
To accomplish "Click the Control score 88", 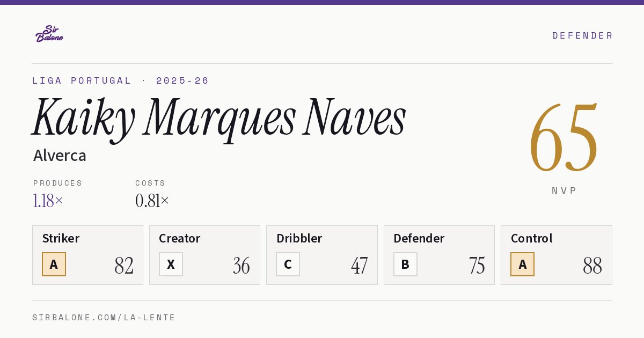I will 592,266.
